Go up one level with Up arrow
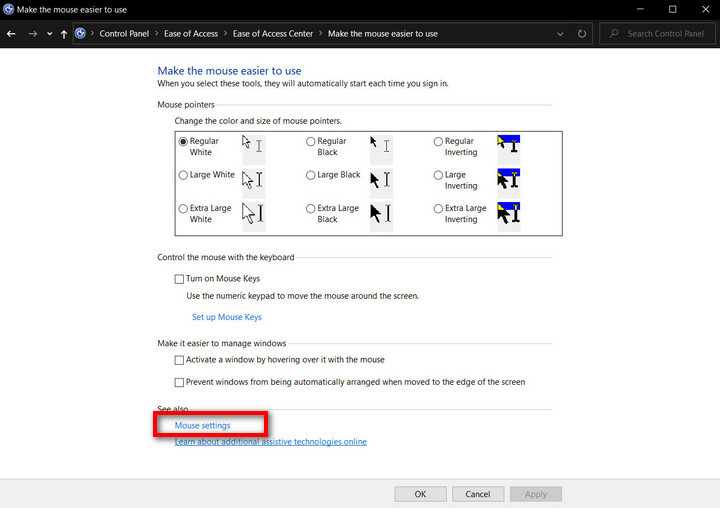 [x=64, y=34]
